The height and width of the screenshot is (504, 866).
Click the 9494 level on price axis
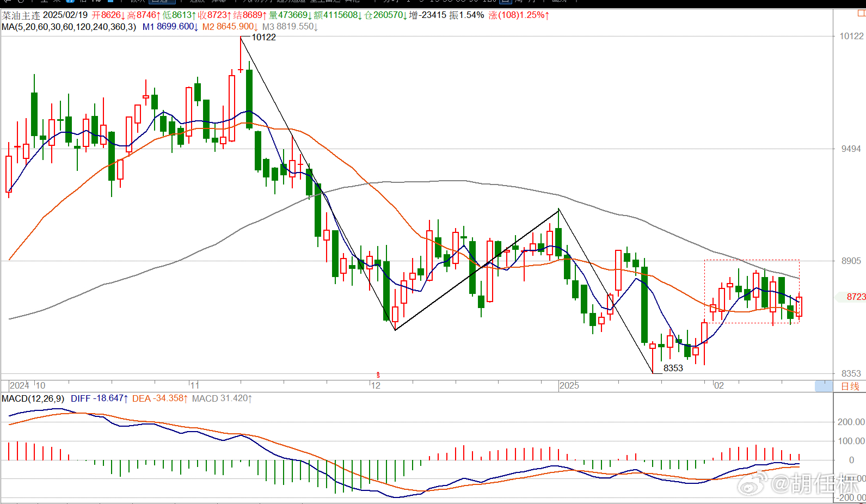pos(851,149)
